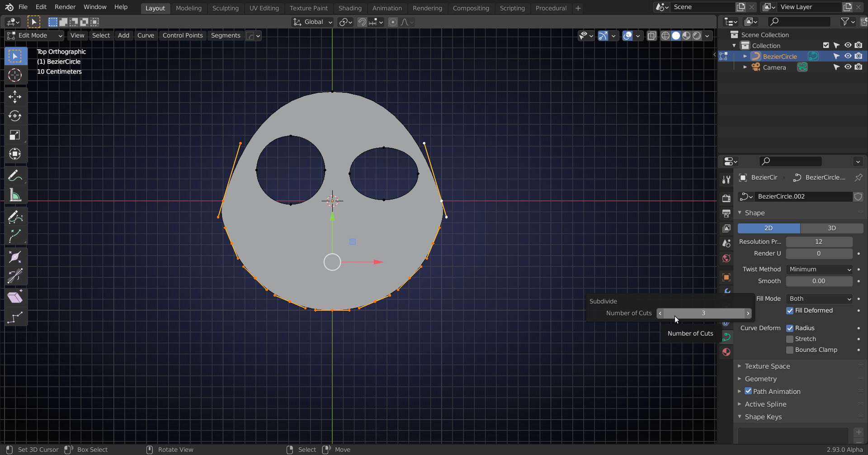Choose the Annotate tool
The image size is (868, 455).
point(15,175)
